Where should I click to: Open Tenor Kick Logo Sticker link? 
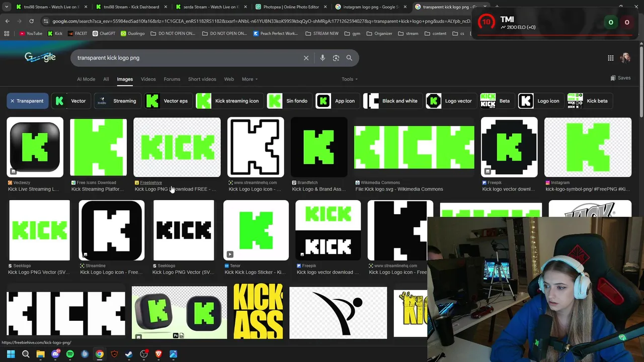[255, 272]
